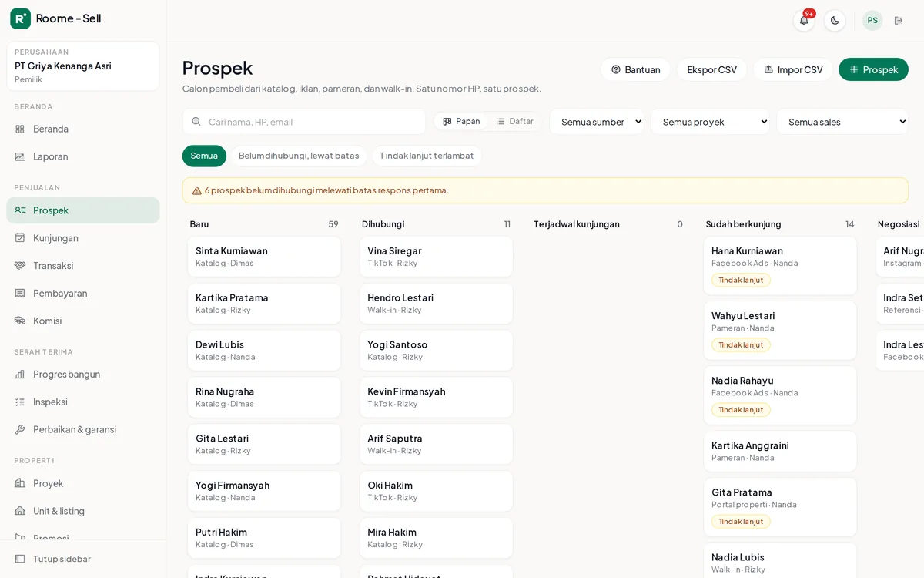
Task: Open the PS user avatar
Action: pyautogui.click(x=872, y=21)
